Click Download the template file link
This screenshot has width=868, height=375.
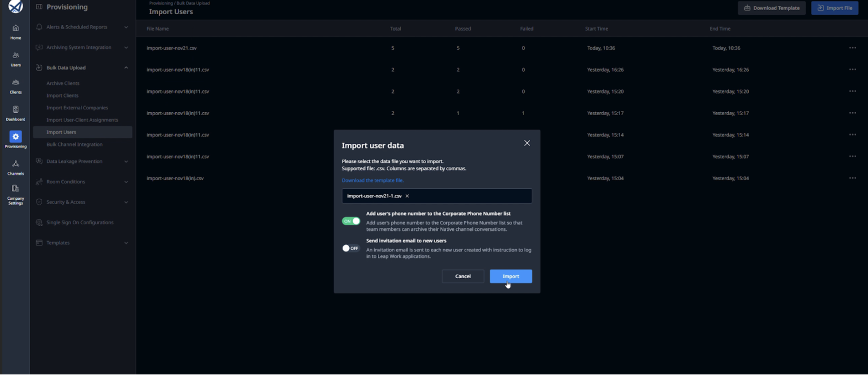pos(373,180)
